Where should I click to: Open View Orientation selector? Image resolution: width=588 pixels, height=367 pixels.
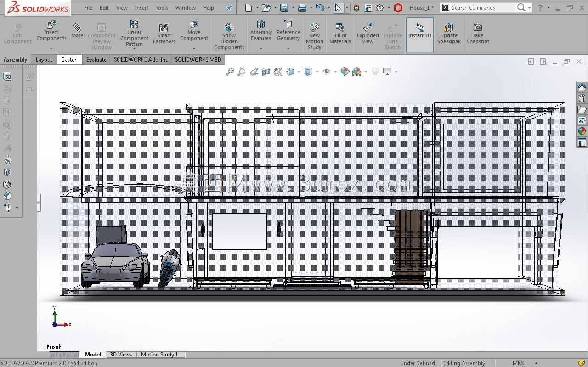point(290,72)
